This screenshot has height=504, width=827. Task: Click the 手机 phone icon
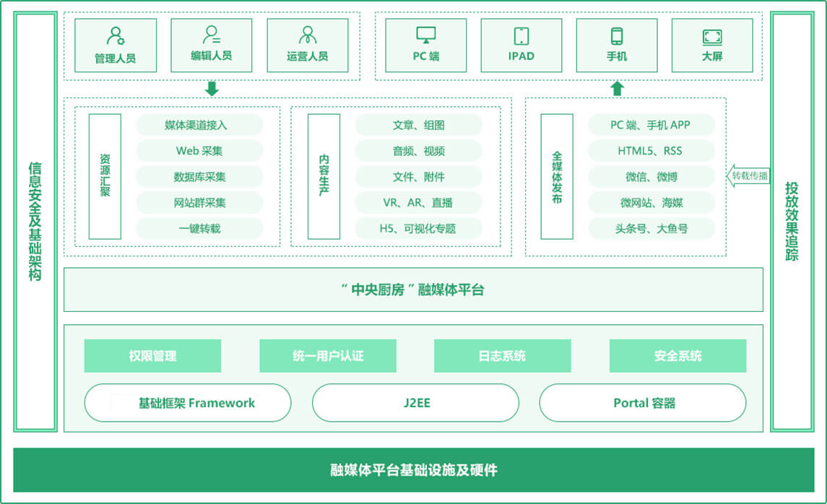(617, 35)
